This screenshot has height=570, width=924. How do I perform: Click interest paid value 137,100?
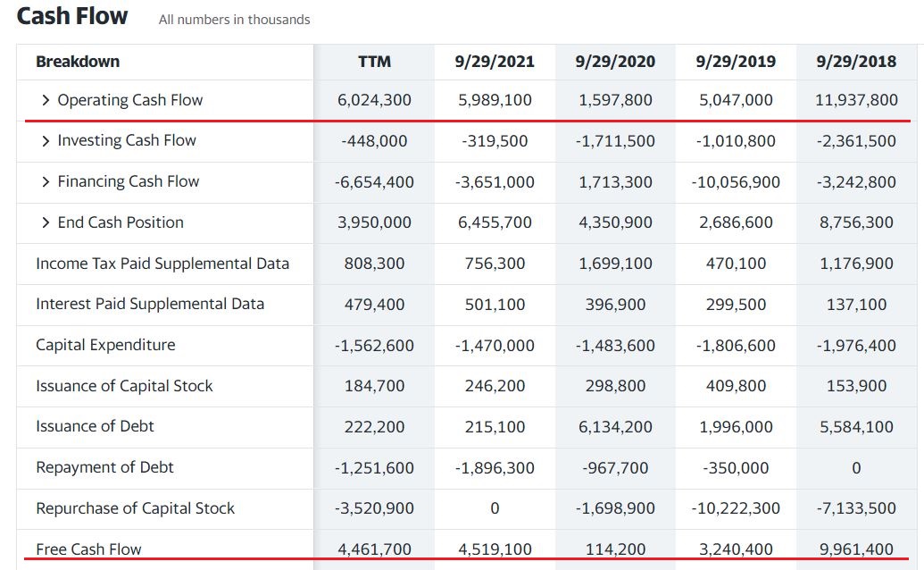pos(856,305)
